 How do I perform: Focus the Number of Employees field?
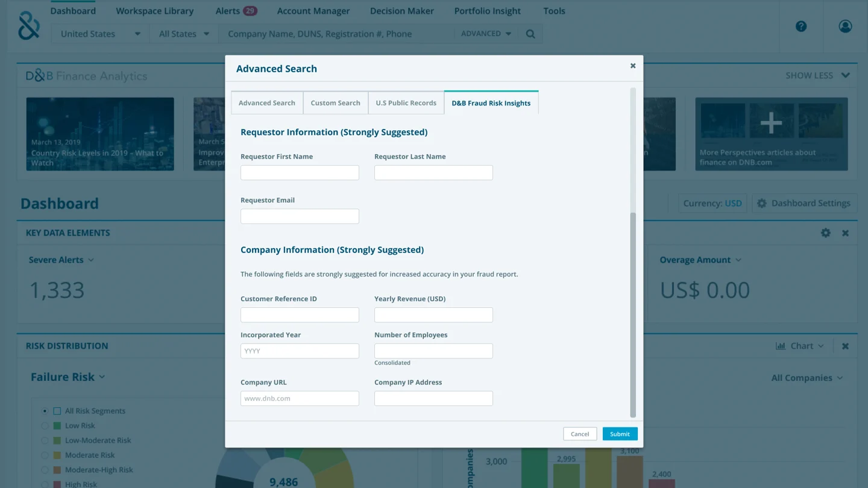433,351
